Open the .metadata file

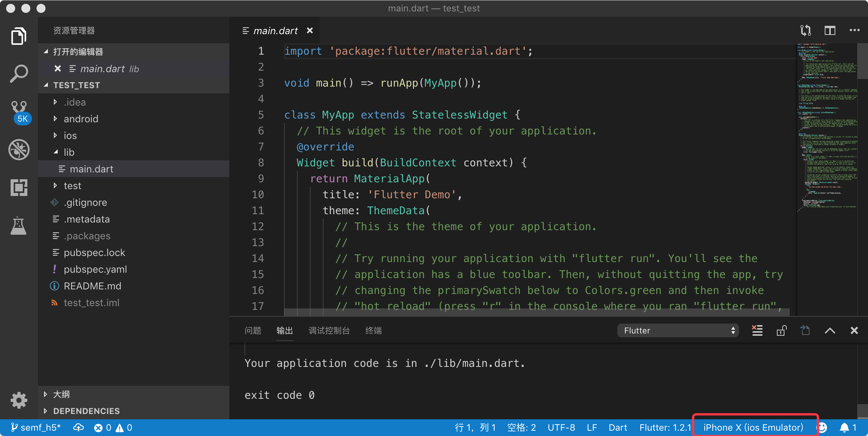134,219
